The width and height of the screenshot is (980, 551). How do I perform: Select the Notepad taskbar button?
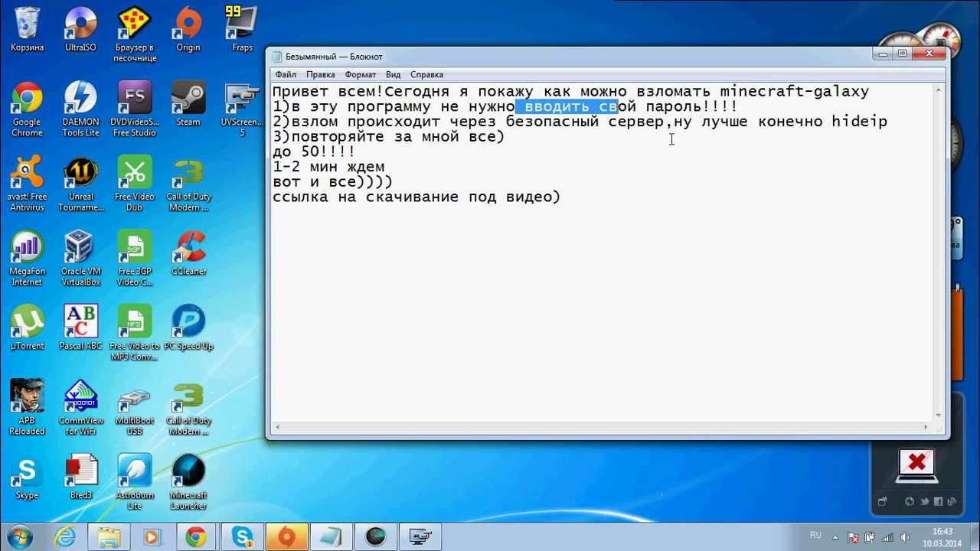point(331,537)
